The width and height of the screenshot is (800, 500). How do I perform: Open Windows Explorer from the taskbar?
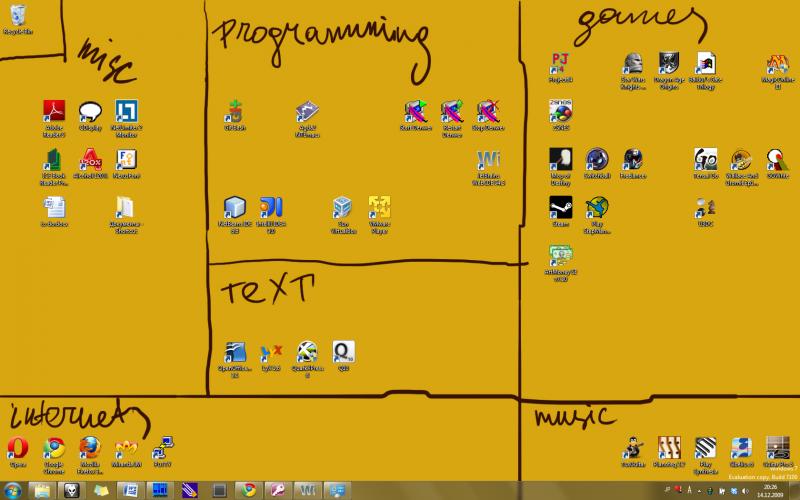click(41, 491)
